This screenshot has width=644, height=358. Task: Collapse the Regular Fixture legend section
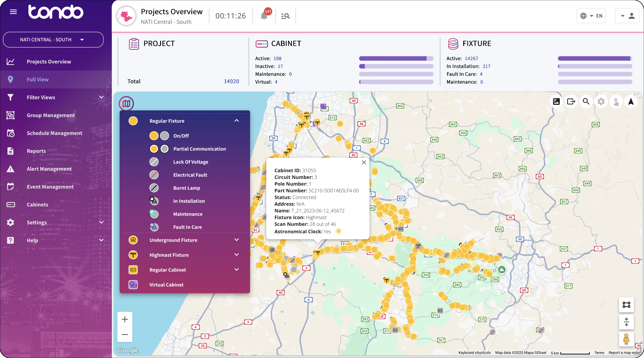237,121
